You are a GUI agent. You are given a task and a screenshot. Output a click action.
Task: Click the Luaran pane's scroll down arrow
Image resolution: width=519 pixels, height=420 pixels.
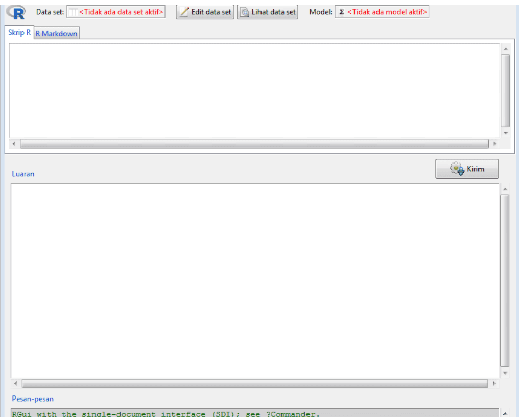[x=505, y=373]
